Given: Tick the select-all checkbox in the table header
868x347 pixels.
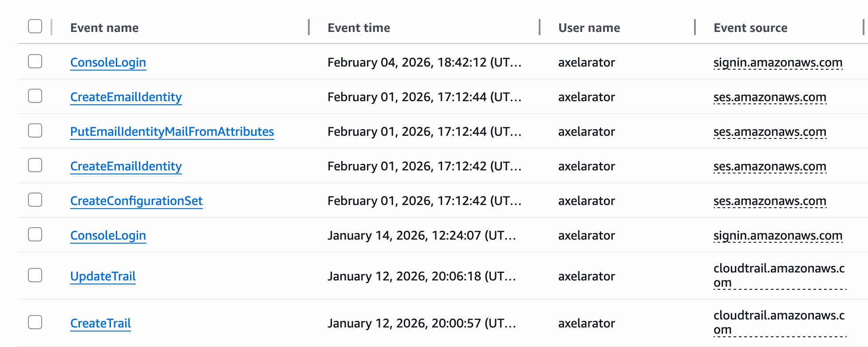Looking at the screenshot, I should click(35, 27).
